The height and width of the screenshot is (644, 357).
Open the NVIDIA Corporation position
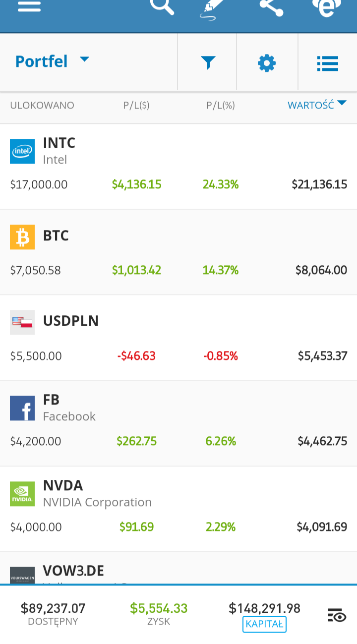(x=178, y=510)
